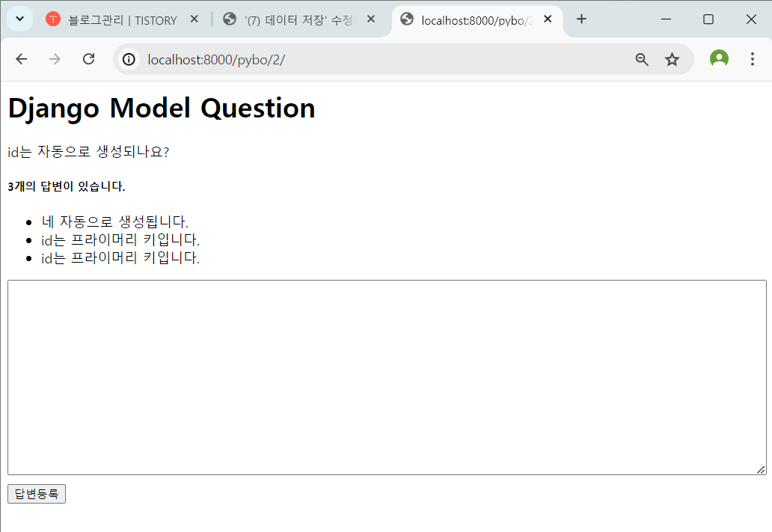
Task: Click the text id는 자동으로 생성되나요?
Action: click(x=88, y=152)
